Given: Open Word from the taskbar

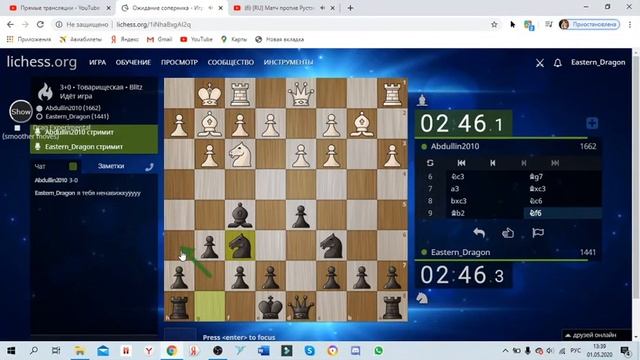Looking at the screenshot, I should [x=264, y=351].
